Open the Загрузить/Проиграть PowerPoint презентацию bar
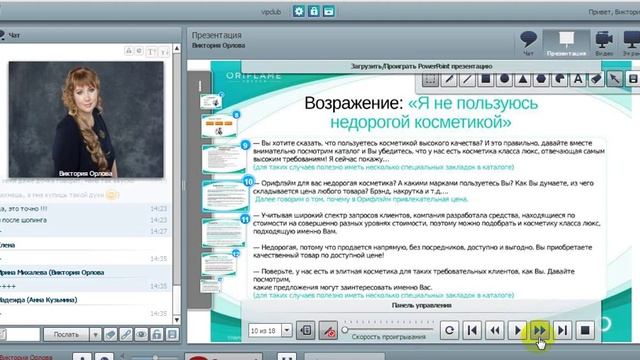Screen dimensions: 640x360 [x=421, y=66]
